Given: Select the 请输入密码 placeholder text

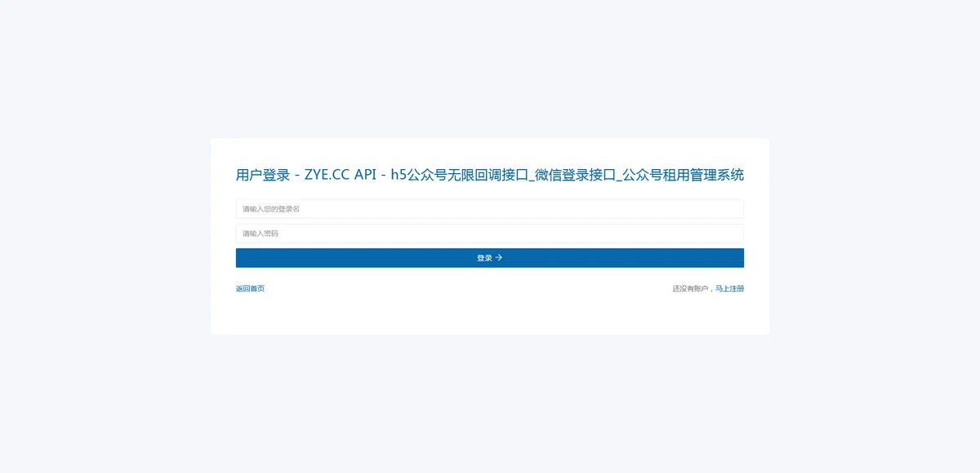Looking at the screenshot, I should coord(261,234).
